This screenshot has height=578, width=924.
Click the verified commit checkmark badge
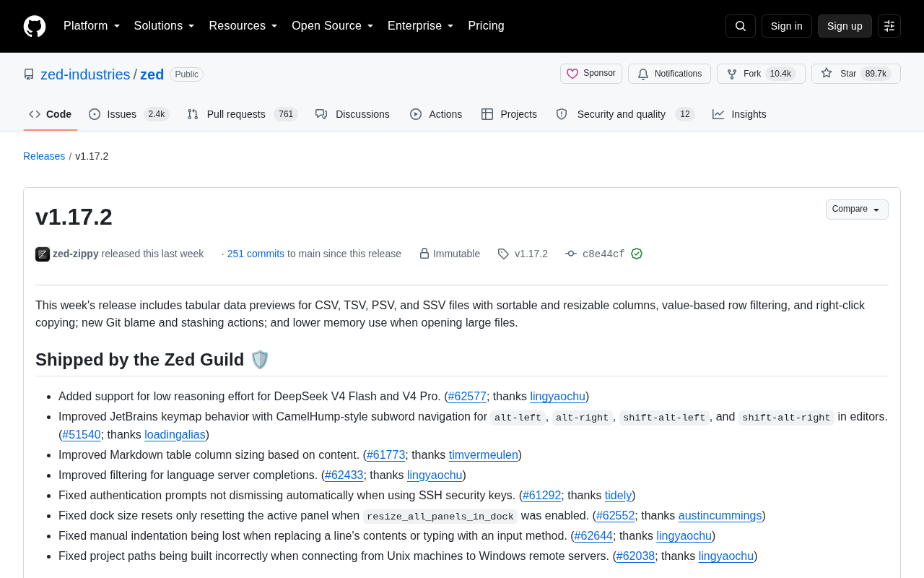(637, 254)
